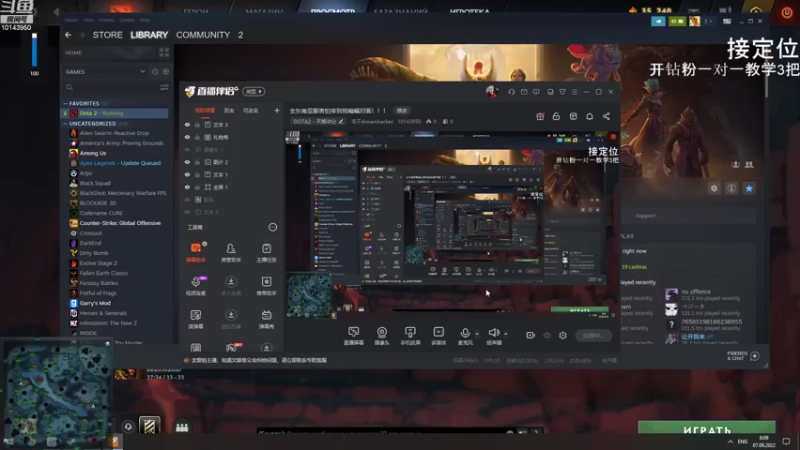Open Steam COMMUNITY tab

203,35
